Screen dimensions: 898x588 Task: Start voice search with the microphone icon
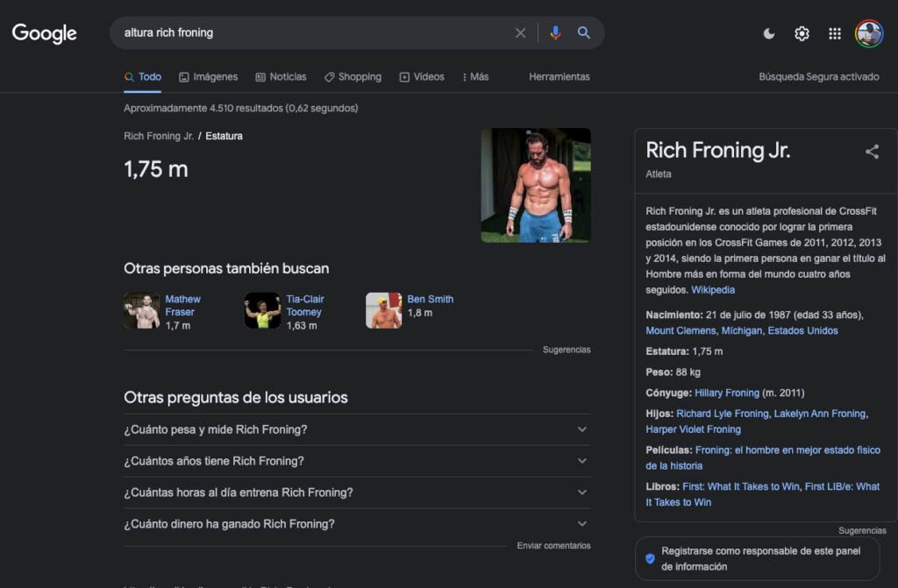pyautogui.click(x=555, y=33)
